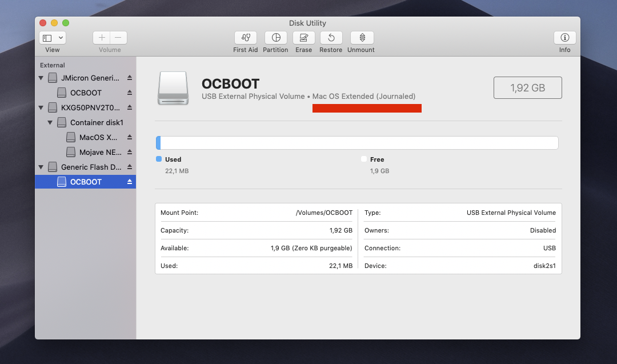Screen dimensions: 617x364
Task: Collapse the Generic Flash Disk tree
Action: tap(41, 167)
